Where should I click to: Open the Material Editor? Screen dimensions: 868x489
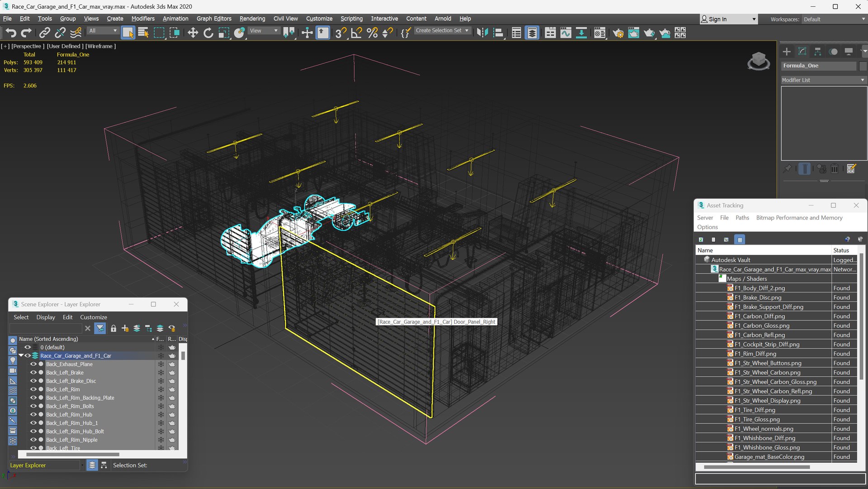(600, 33)
